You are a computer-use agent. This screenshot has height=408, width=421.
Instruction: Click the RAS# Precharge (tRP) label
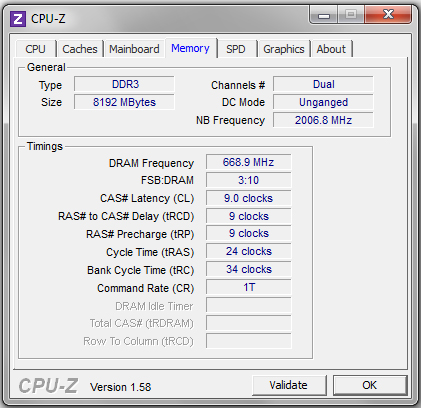tap(140, 235)
